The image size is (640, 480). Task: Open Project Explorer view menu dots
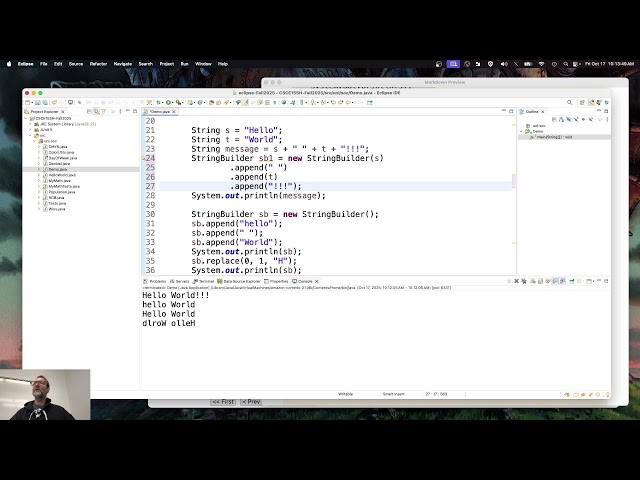point(120,111)
